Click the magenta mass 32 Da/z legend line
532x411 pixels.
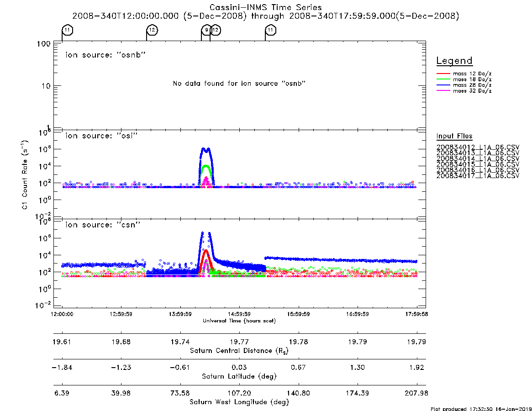pos(443,91)
